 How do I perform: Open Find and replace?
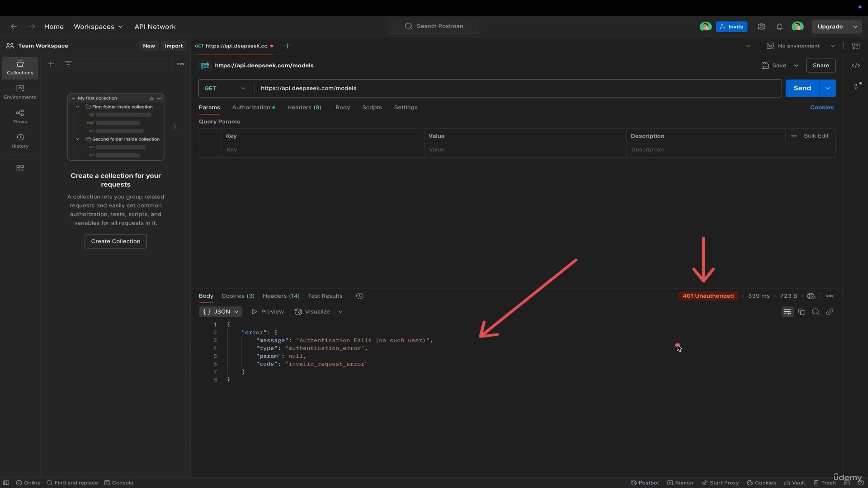click(x=72, y=483)
